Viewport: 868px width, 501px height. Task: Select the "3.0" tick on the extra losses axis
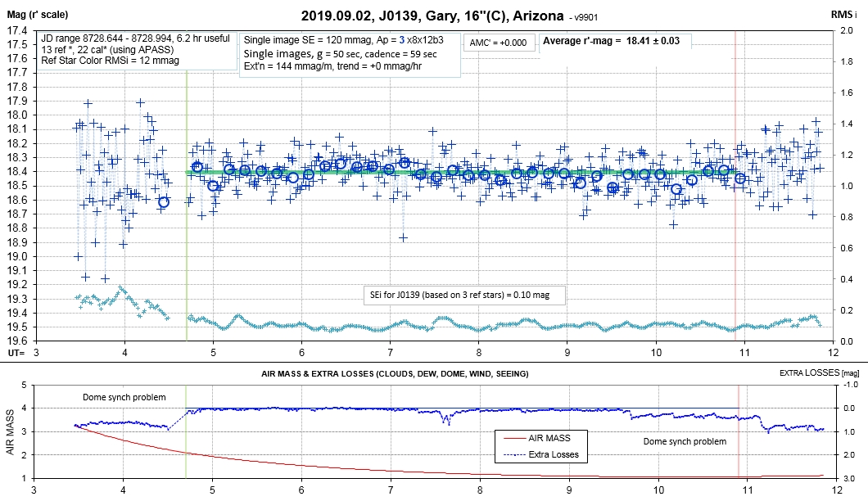(851, 478)
